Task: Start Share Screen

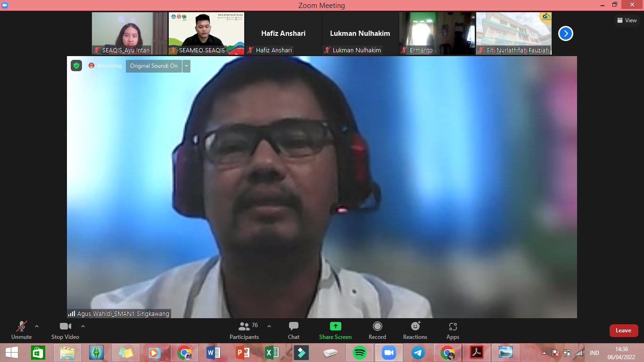Action: pos(335,330)
